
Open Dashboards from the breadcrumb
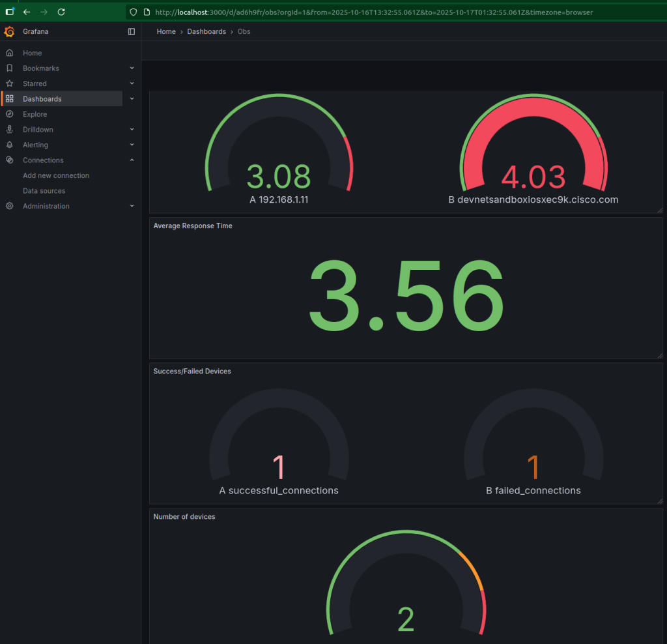pyautogui.click(x=206, y=31)
